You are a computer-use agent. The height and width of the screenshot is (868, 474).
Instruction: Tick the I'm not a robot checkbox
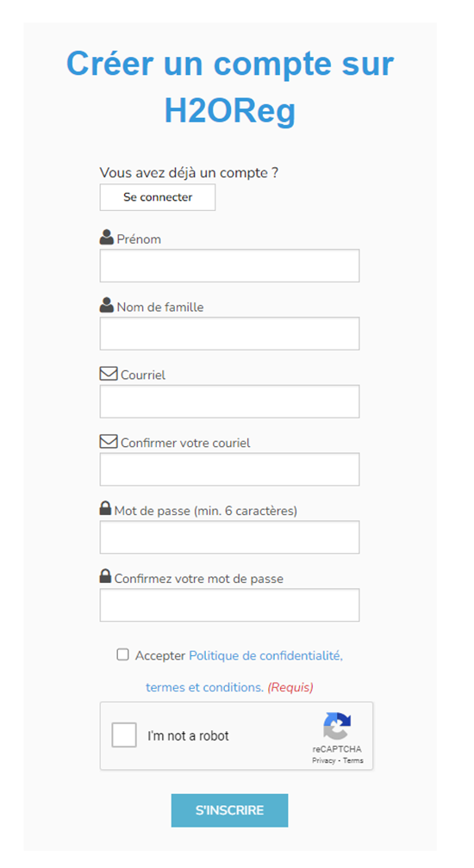124,735
